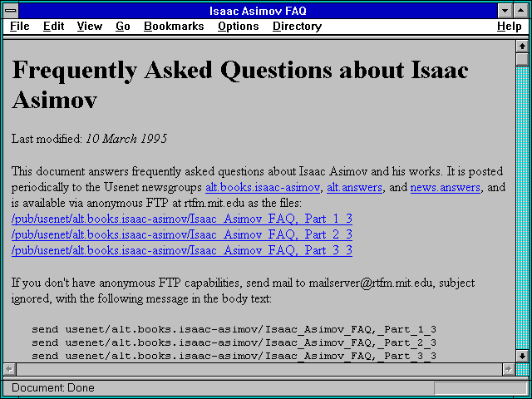Follow the alt.books.isaac-asimov newsgroup link

[263, 188]
